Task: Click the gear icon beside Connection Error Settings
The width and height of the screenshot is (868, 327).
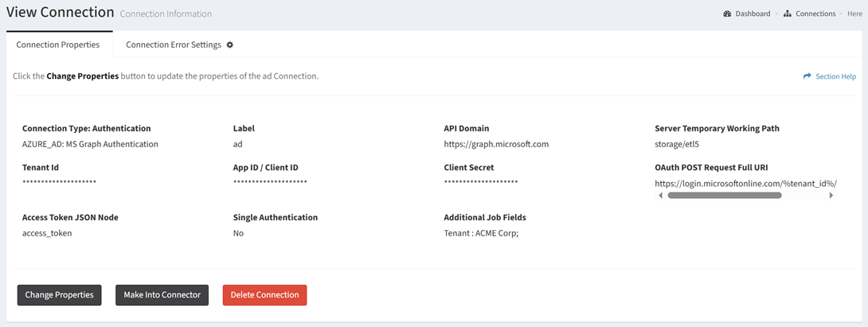Action: click(x=230, y=45)
